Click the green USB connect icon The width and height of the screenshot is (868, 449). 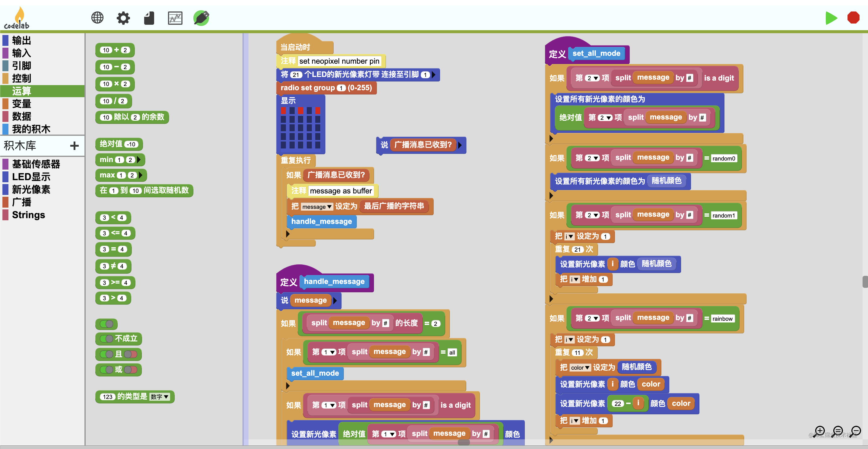(x=201, y=18)
